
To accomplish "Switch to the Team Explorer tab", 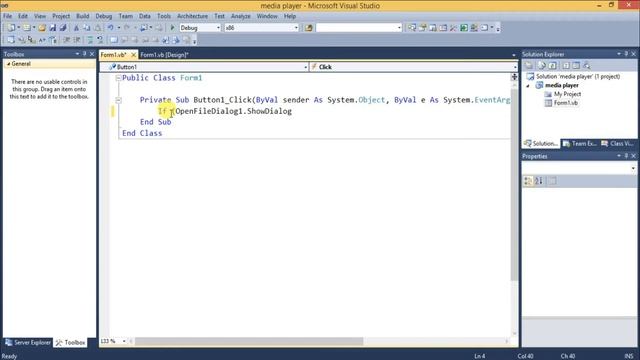I will point(580,144).
